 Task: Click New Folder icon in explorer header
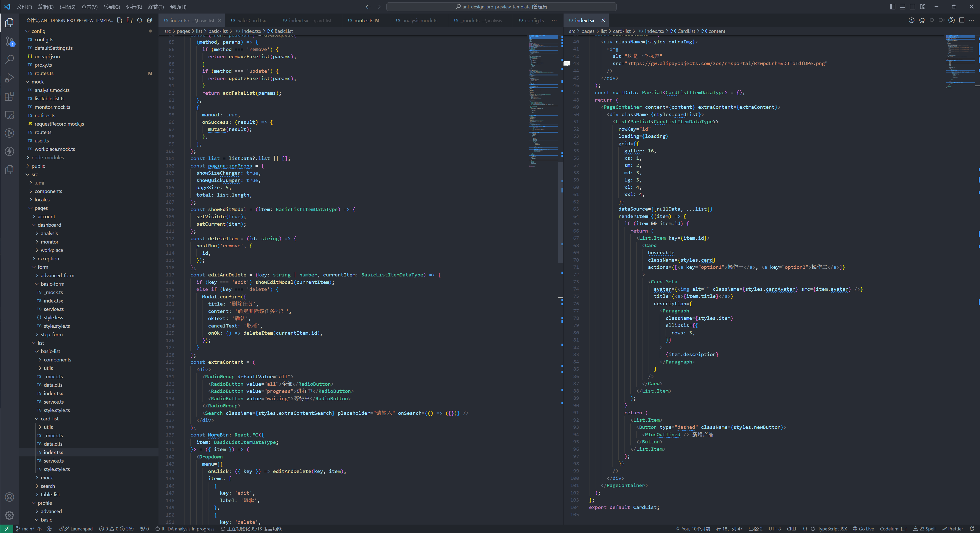(130, 20)
